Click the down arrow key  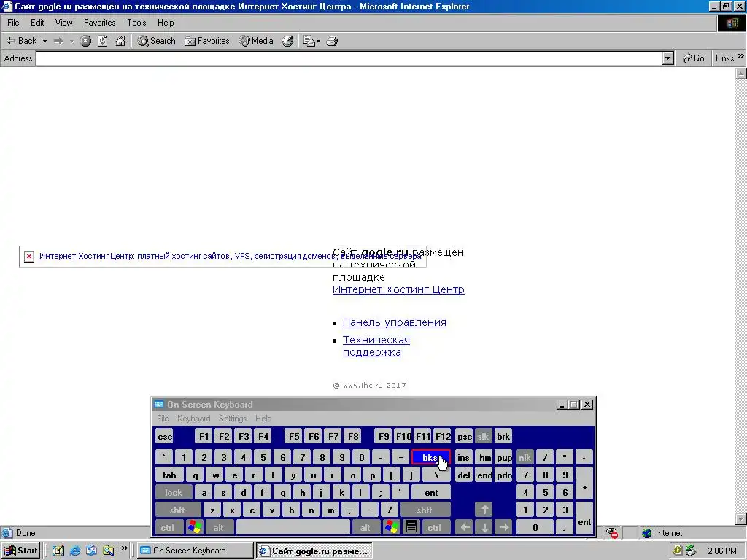[x=484, y=528]
